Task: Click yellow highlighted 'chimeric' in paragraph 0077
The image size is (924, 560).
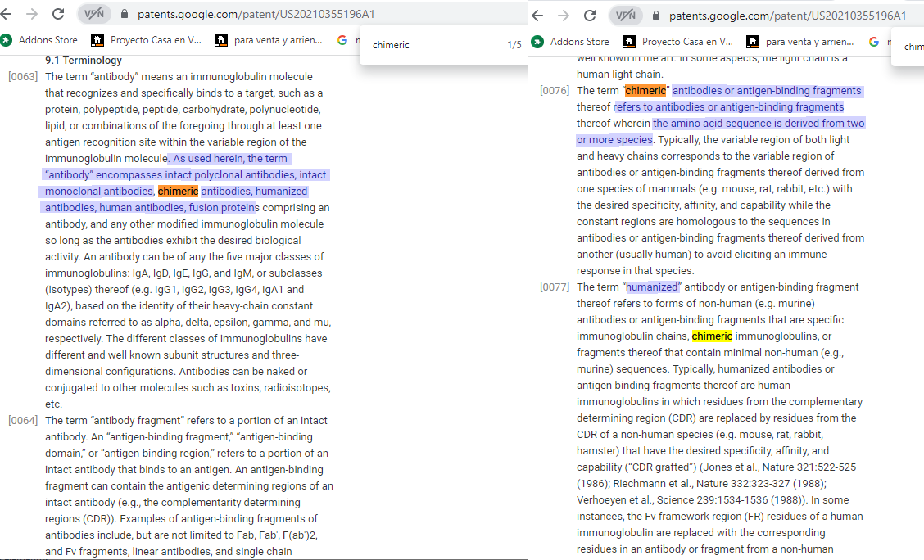Action: [712, 336]
